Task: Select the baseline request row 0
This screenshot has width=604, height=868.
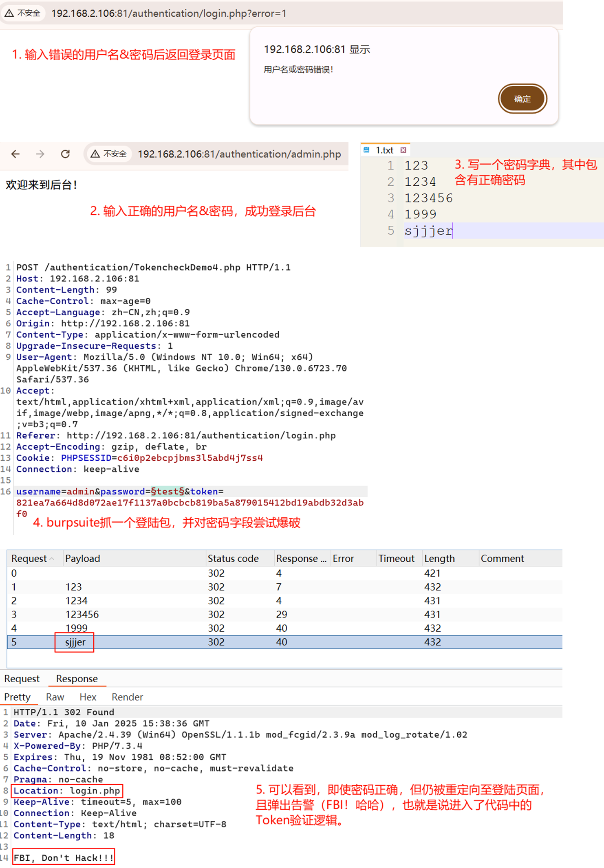Action: tap(284, 573)
